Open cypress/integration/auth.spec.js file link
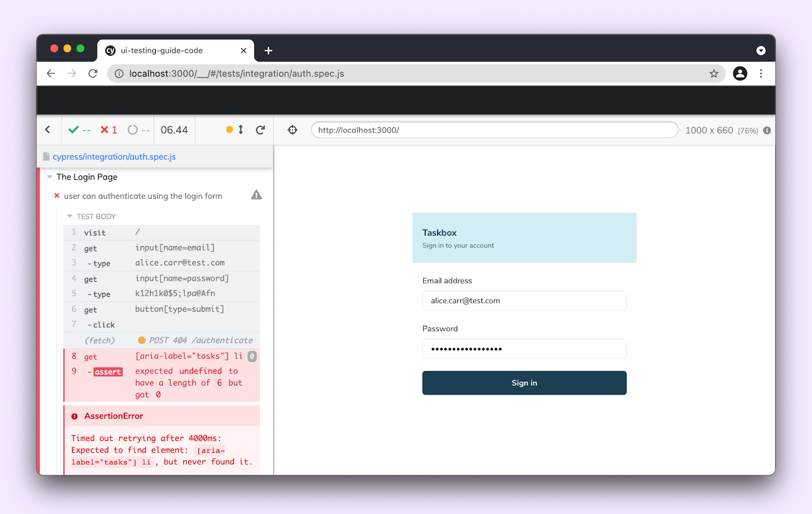Screen dimensions: 812x514 (114, 157)
